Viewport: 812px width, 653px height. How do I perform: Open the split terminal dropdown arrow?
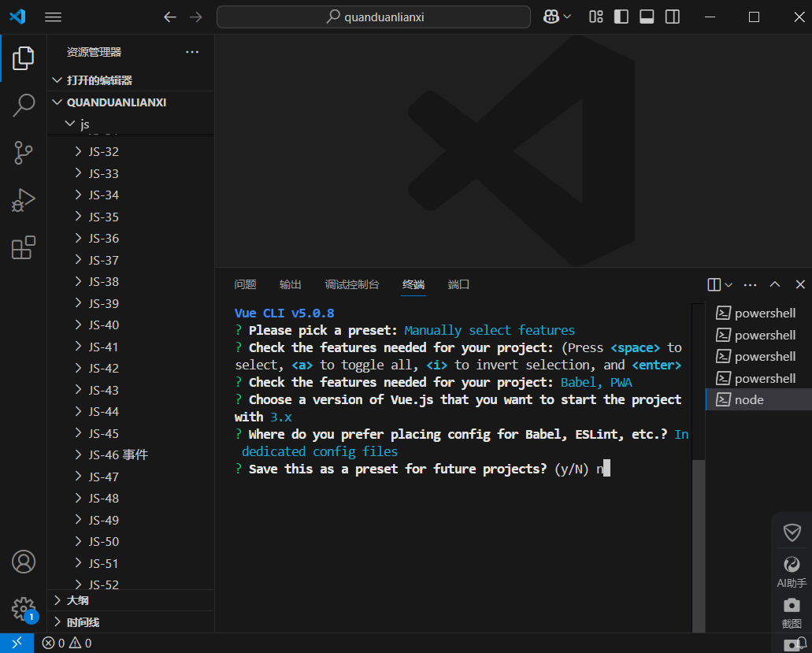pos(729,285)
